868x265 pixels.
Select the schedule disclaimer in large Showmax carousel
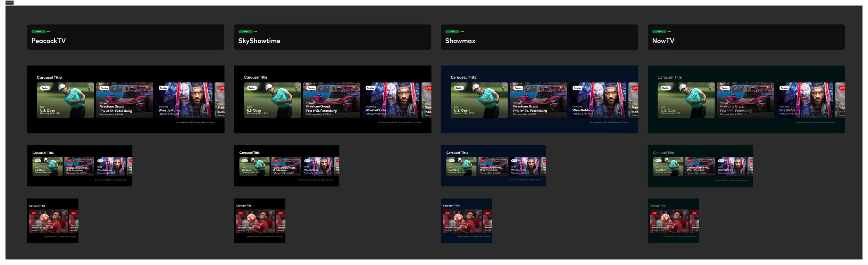(609, 122)
